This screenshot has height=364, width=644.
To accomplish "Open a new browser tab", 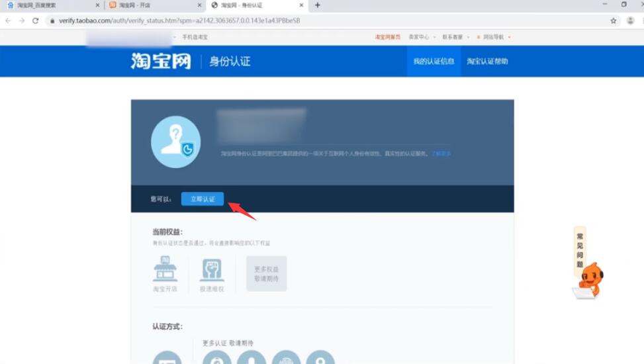I will pyautogui.click(x=318, y=5).
